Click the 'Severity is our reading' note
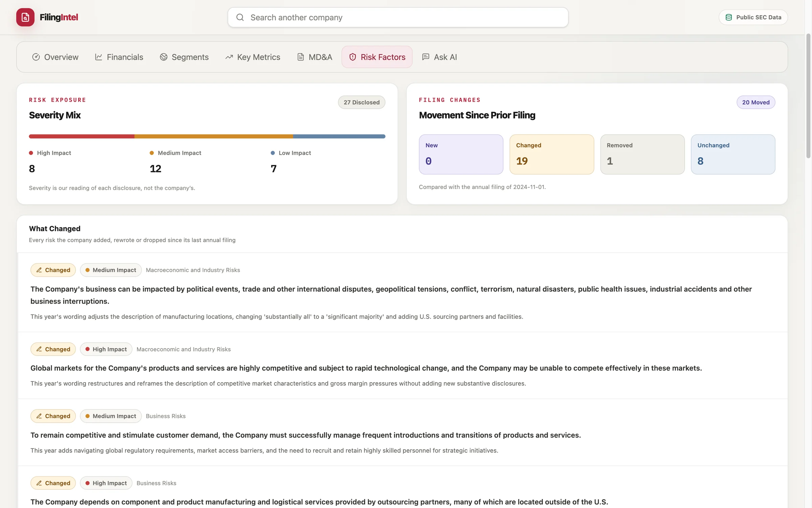 click(112, 188)
